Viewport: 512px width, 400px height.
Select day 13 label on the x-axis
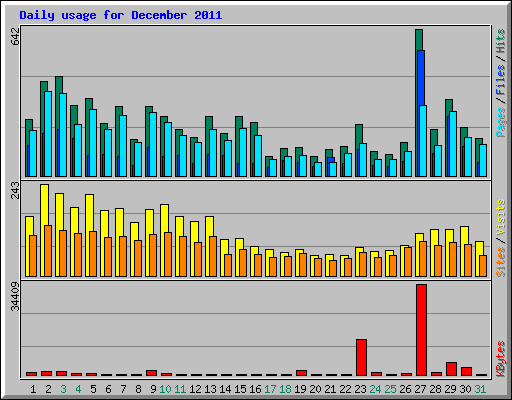coord(210,389)
